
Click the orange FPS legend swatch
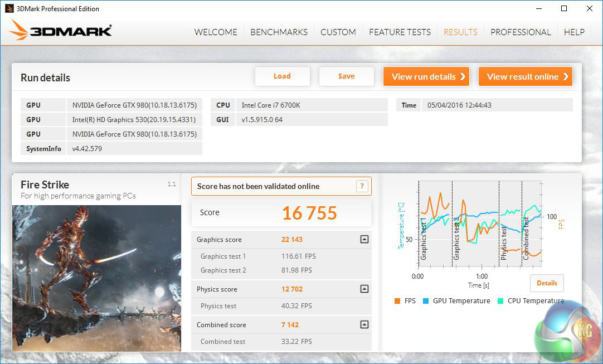397,301
